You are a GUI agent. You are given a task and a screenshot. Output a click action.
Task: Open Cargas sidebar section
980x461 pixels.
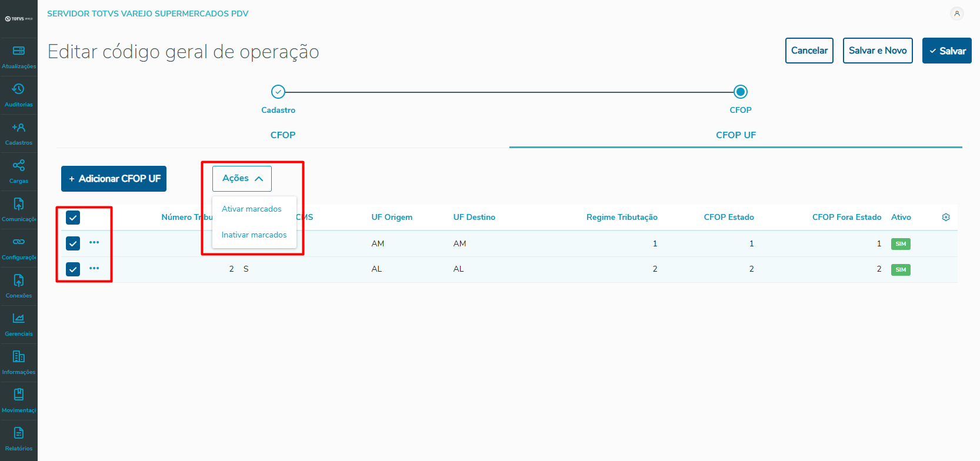coord(19,172)
